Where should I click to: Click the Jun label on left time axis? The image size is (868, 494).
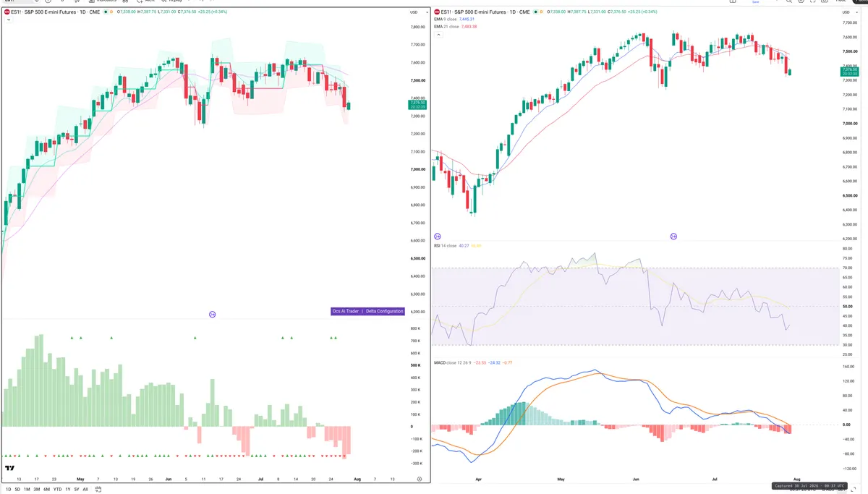pyautogui.click(x=169, y=479)
